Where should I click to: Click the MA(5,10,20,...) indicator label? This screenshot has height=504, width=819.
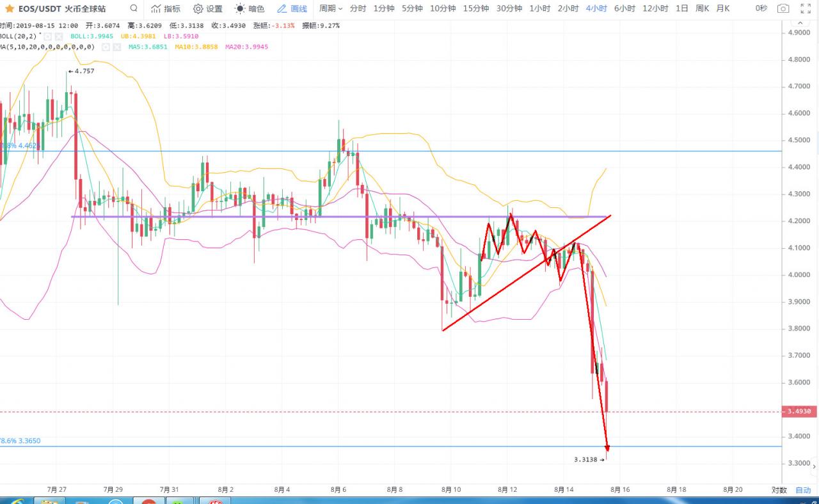(47, 47)
